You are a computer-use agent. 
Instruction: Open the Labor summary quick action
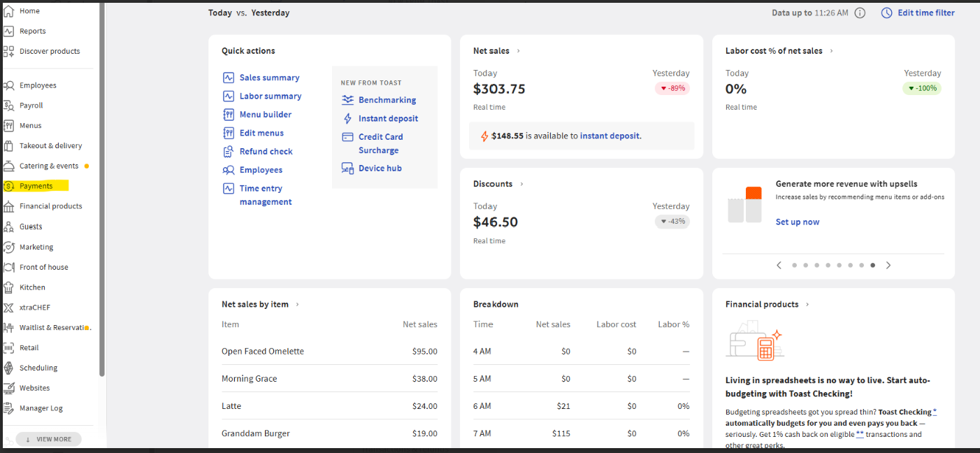pyautogui.click(x=271, y=96)
